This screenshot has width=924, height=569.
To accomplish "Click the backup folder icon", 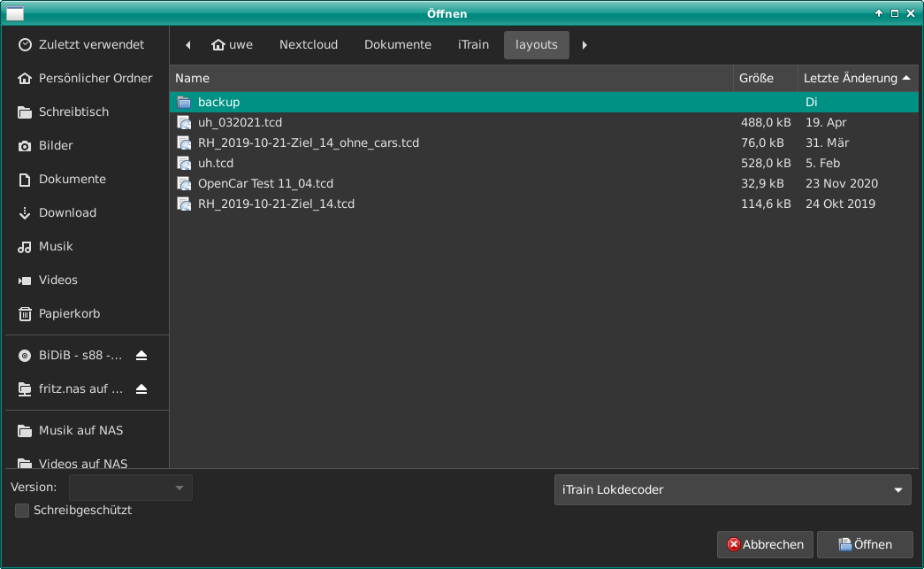I will [x=184, y=103].
